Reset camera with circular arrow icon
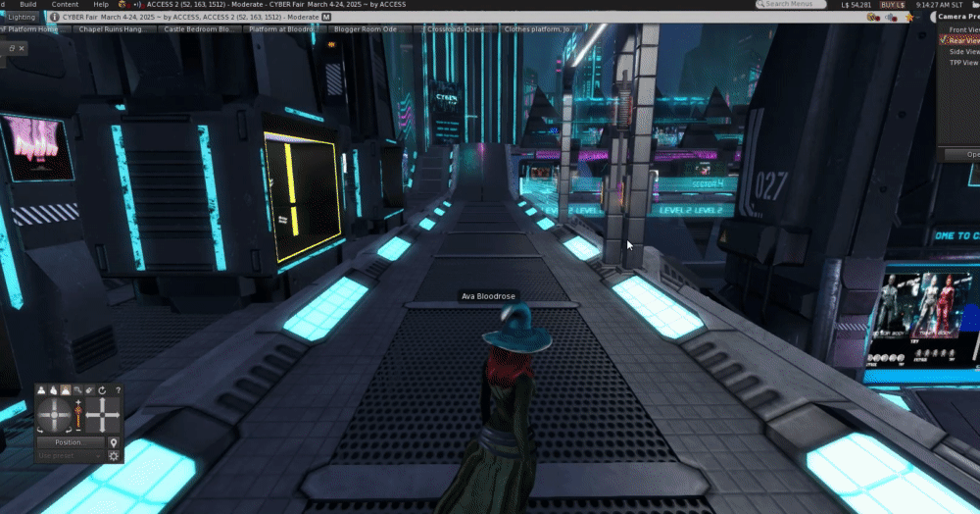The height and width of the screenshot is (514, 980). tap(102, 390)
